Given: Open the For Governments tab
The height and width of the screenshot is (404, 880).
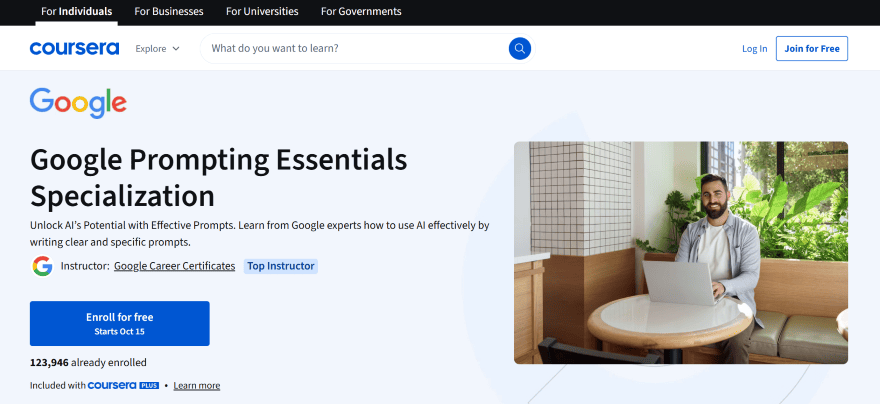Looking at the screenshot, I should (361, 11).
